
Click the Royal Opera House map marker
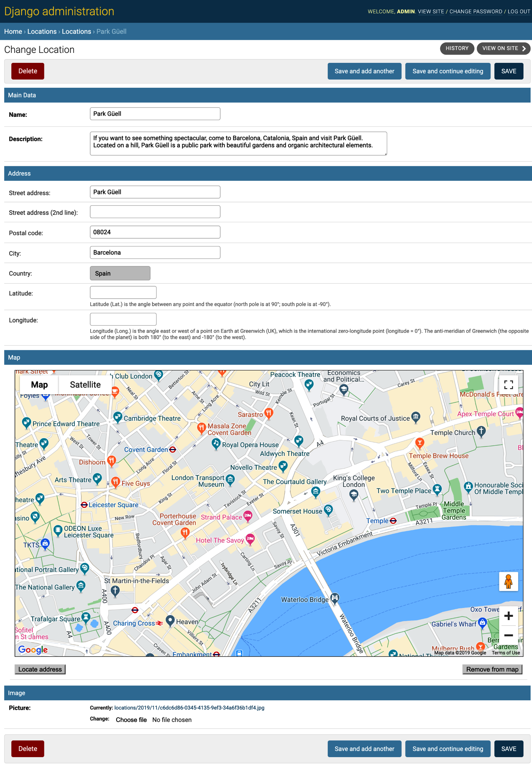pyautogui.click(x=216, y=444)
